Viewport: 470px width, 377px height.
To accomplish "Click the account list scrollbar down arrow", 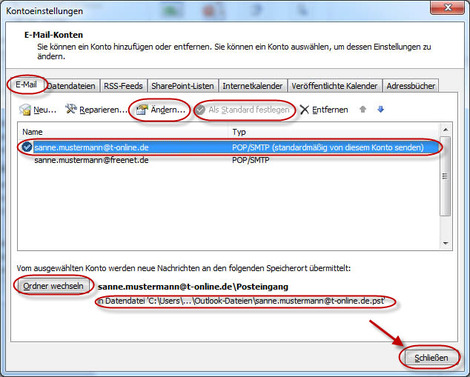I will click(x=446, y=243).
